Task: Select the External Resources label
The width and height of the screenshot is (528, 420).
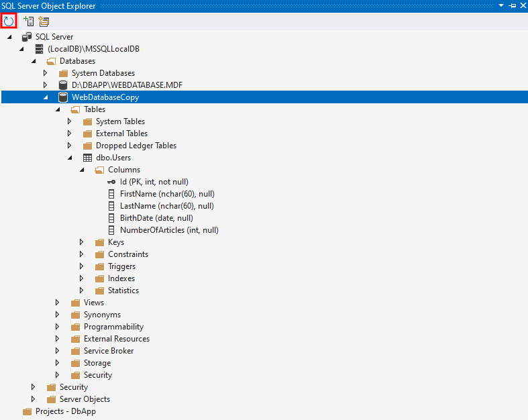Action: pos(117,339)
